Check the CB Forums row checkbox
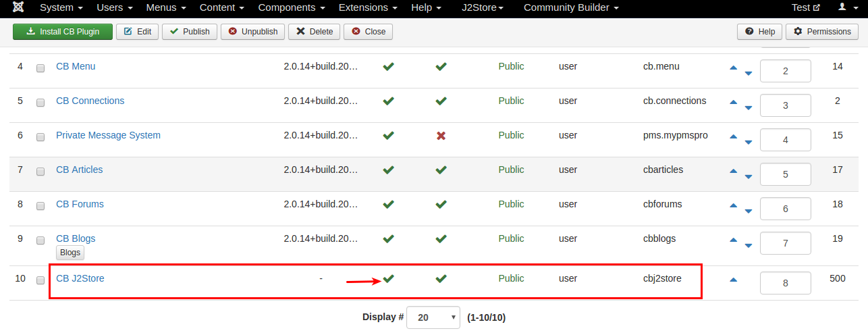 [40, 206]
